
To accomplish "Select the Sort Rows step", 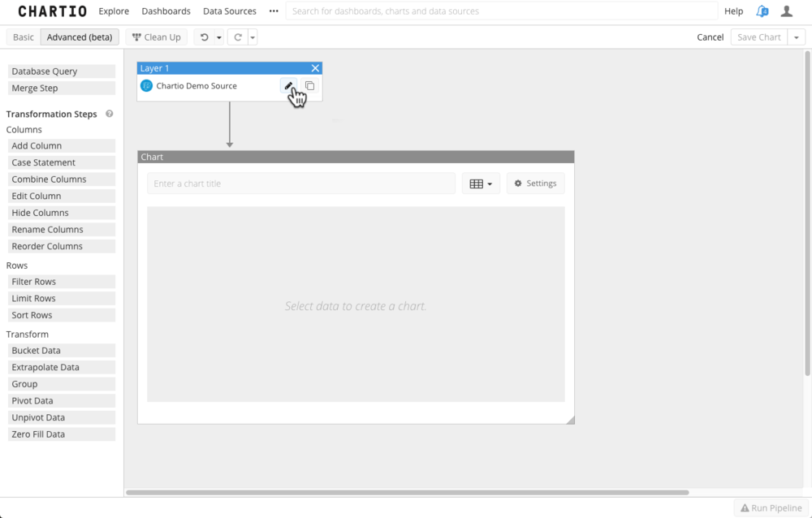I will [x=62, y=315].
